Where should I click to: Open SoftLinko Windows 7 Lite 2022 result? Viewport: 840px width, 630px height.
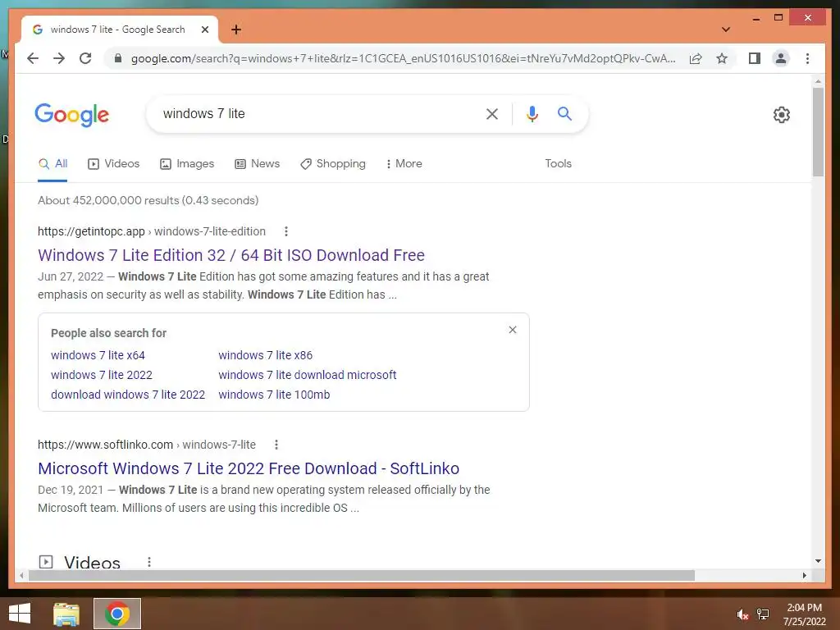[x=249, y=468]
